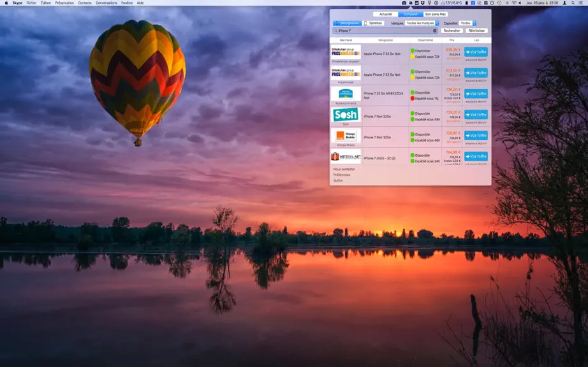Image resolution: width=588 pixels, height=367 pixels.
Task: Switch to the Actualité tab
Action: tap(385, 14)
